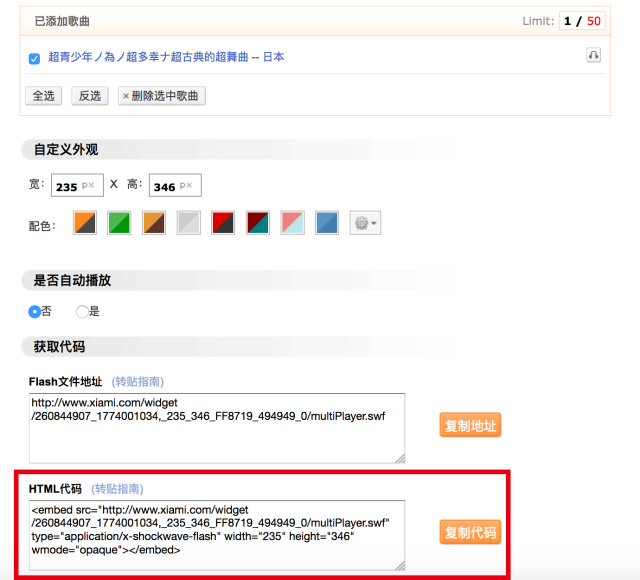The height and width of the screenshot is (580, 640).
Task: Select the green color scheme swatch
Action: coord(119,223)
